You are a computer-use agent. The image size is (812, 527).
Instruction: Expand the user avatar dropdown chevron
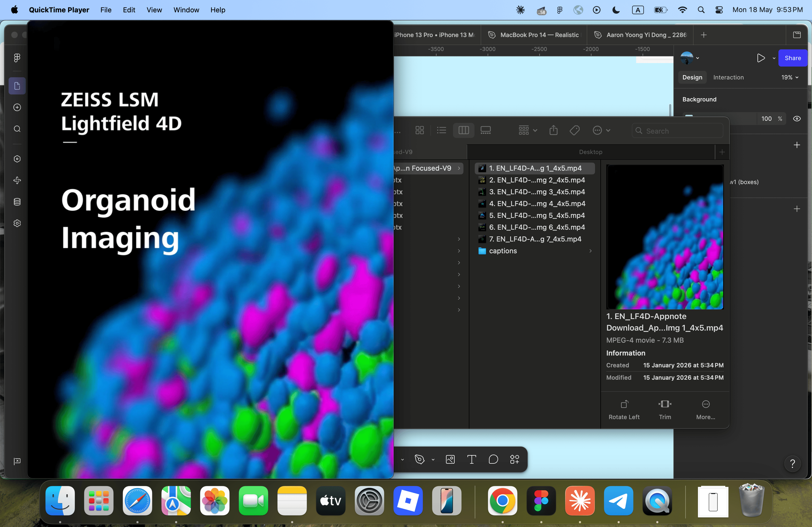point(697,58)
